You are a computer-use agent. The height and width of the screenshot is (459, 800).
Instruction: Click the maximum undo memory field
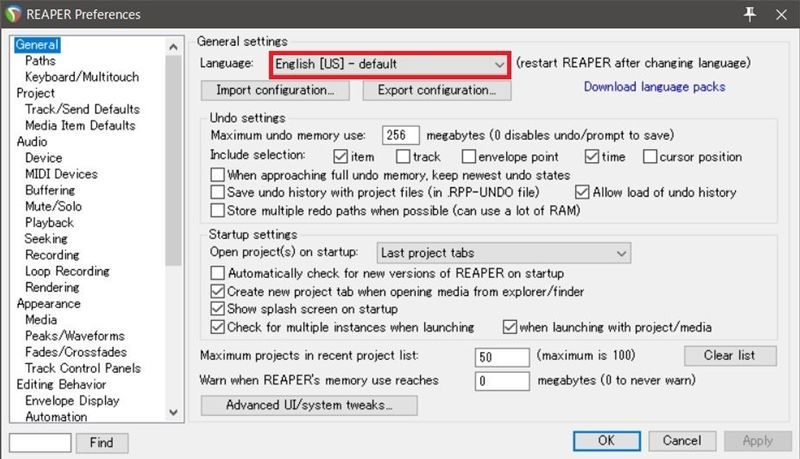(x=401, y=135)
